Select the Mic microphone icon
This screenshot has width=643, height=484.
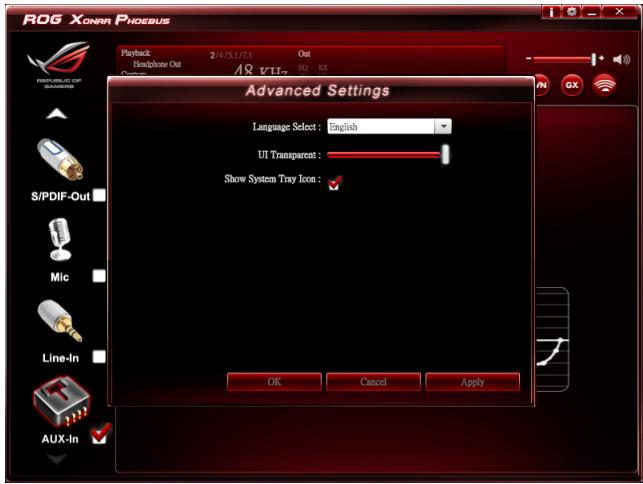tap(60, 240)
